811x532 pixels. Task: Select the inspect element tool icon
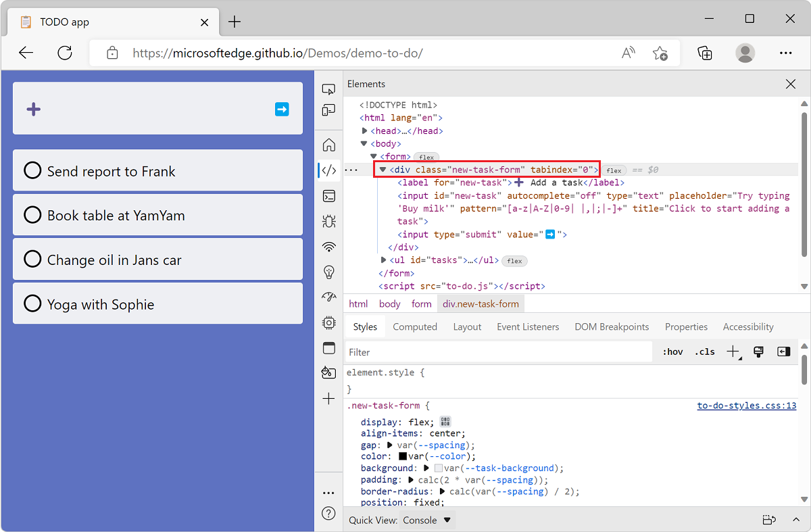point(328,89)
